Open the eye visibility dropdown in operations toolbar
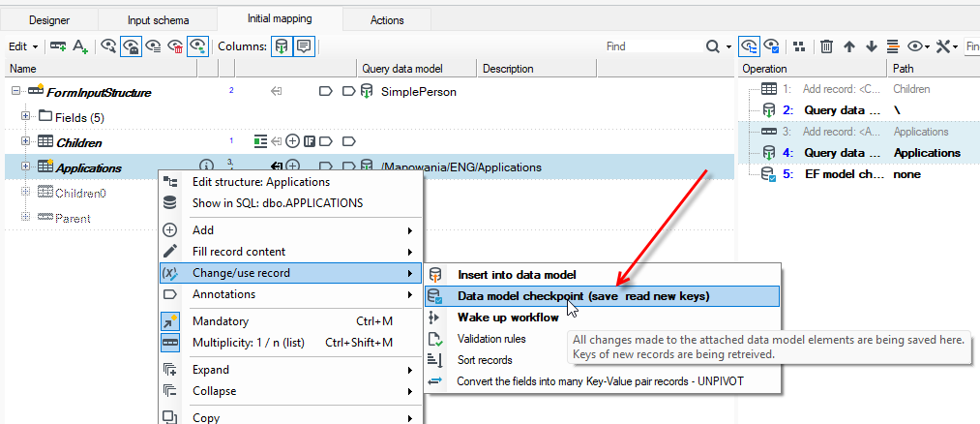This screenshot has width=980, height=424. click(919, 45)
